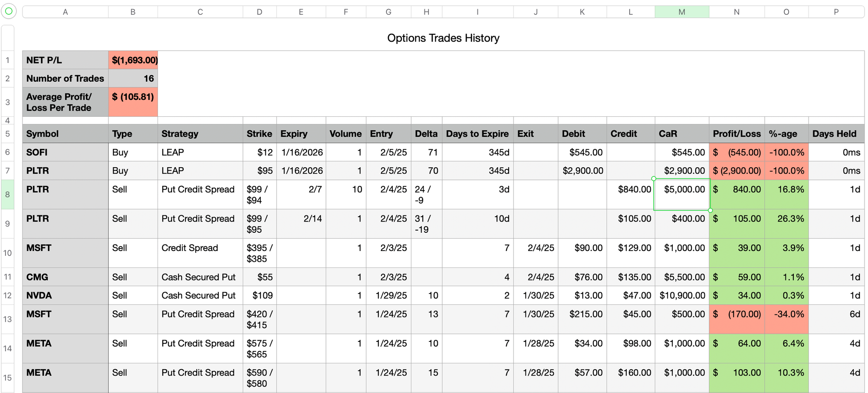
Task: Select row 13 header
Action: pyautogui.click(x=7, y=319)
